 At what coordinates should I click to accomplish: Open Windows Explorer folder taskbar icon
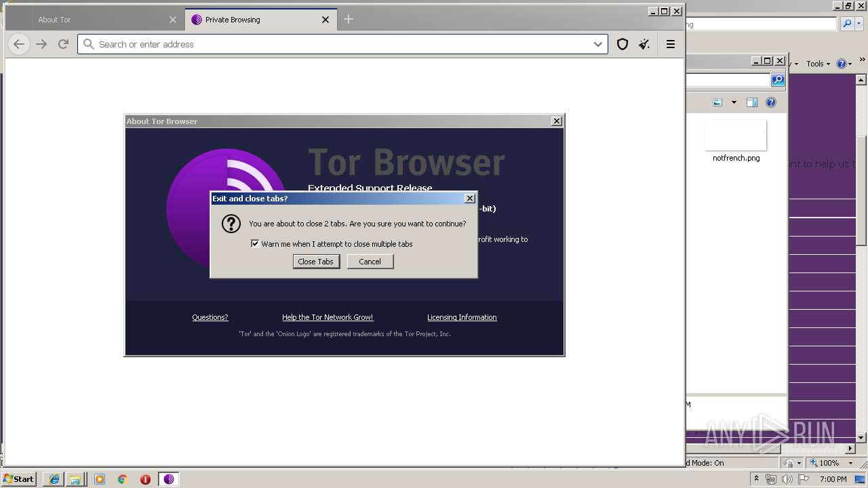click(75, 479)
